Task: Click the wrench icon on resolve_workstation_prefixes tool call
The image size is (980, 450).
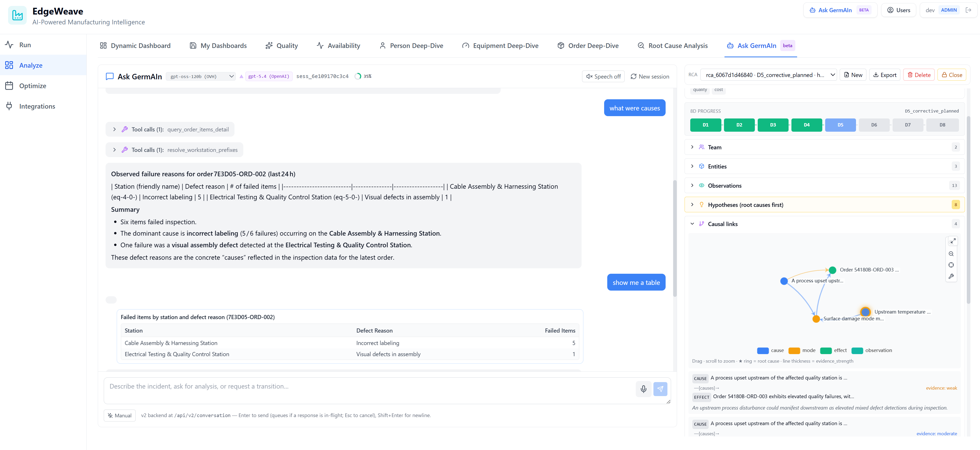Action: [125, 150]
